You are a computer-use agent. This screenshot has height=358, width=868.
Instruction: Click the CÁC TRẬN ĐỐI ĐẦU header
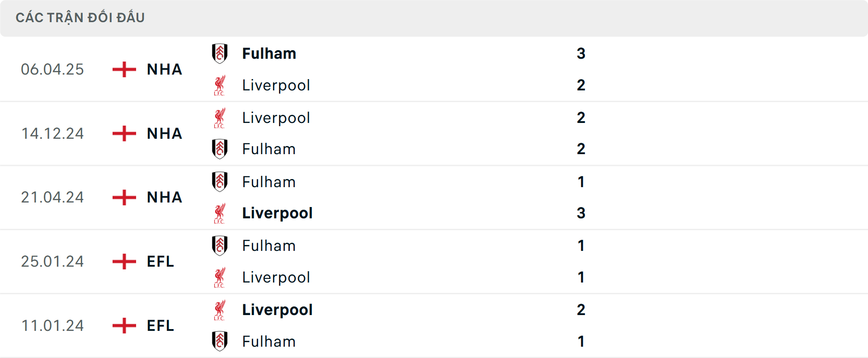coord(81,17)
